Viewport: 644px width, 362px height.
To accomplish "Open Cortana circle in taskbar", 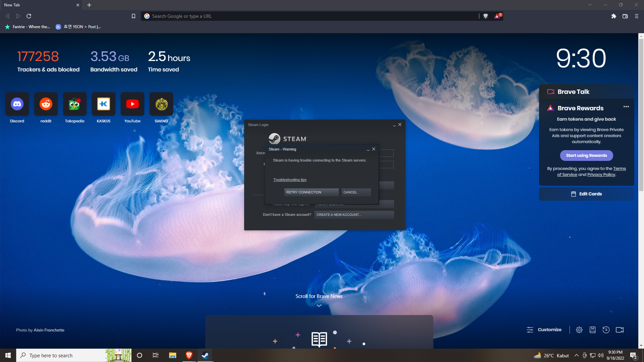I will click(140, 355).
